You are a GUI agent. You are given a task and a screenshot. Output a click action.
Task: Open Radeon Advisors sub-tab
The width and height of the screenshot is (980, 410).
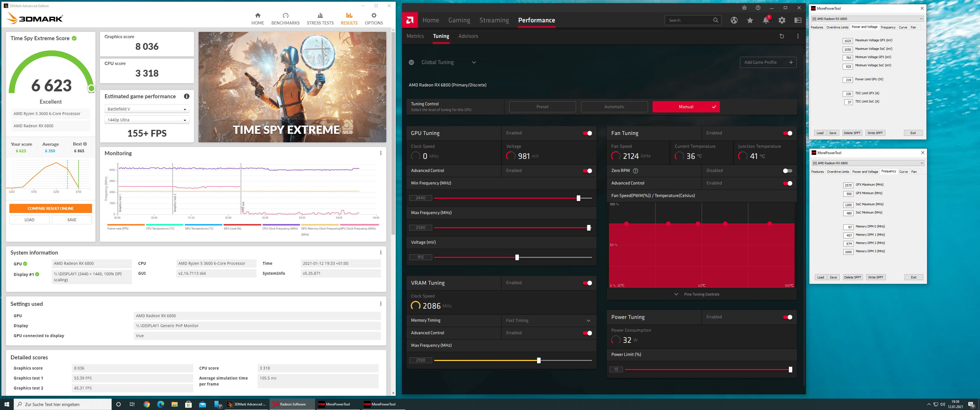click(x=468, y=36)
